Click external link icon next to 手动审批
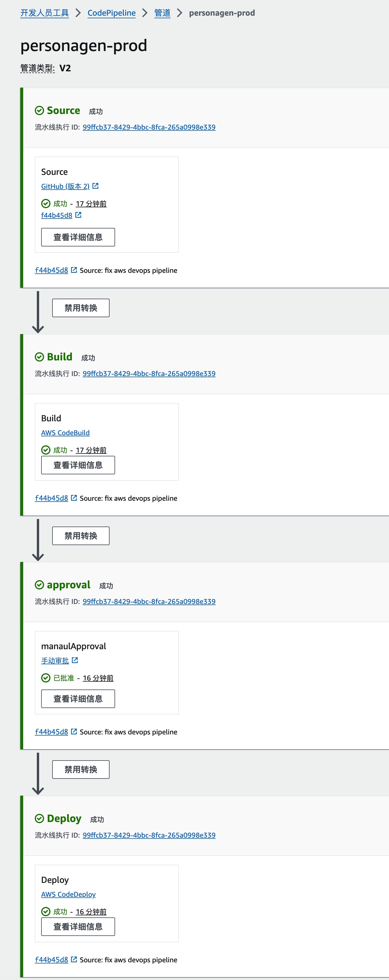The height and width of the screenshot is (980, 389). pos(75,660)
